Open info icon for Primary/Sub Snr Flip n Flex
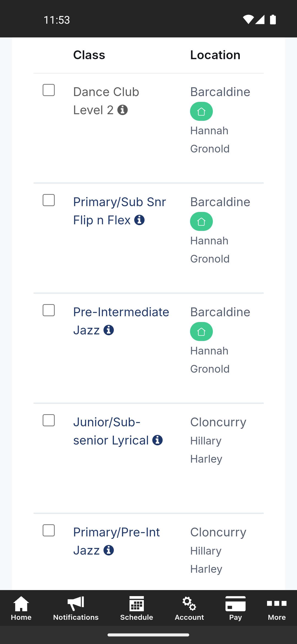 click(139, 220)
